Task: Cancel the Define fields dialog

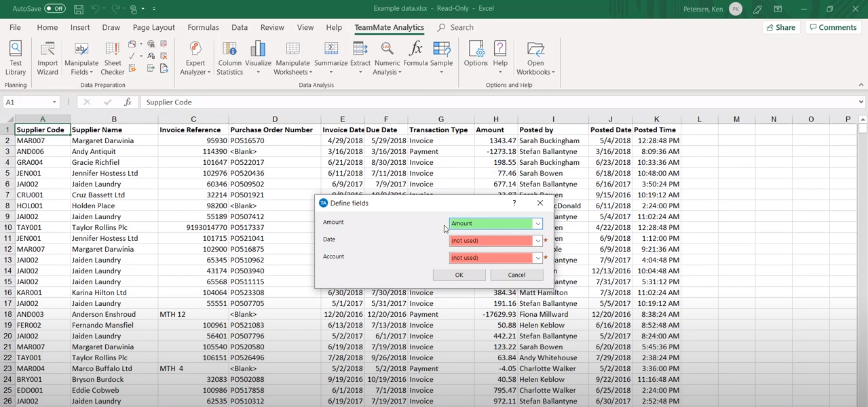Action: coord(516,275)
